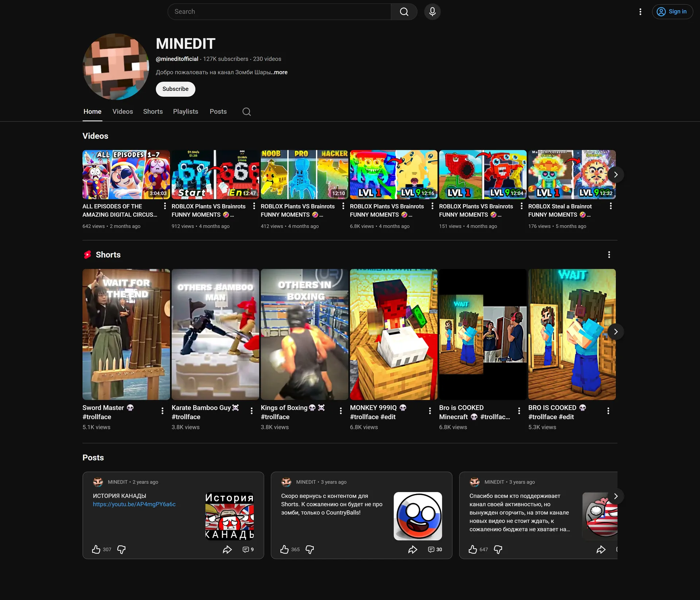The height and width of the screenshot is (600, 700).
Task: Share the CountryBalls Shorts post
Action: 413,550
